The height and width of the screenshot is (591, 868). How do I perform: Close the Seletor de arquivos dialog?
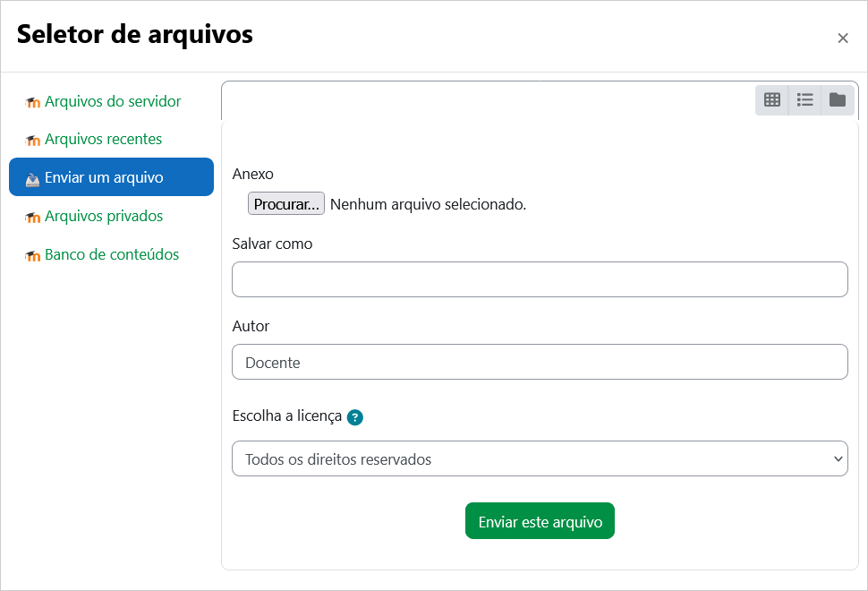tap(843, 38)
